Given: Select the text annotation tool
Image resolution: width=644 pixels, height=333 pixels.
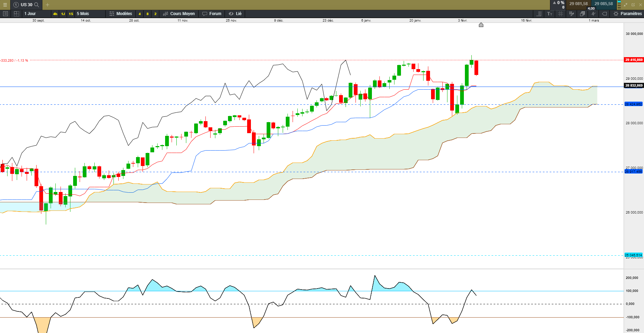Looking at the screenshot, I should pos(550,14).
